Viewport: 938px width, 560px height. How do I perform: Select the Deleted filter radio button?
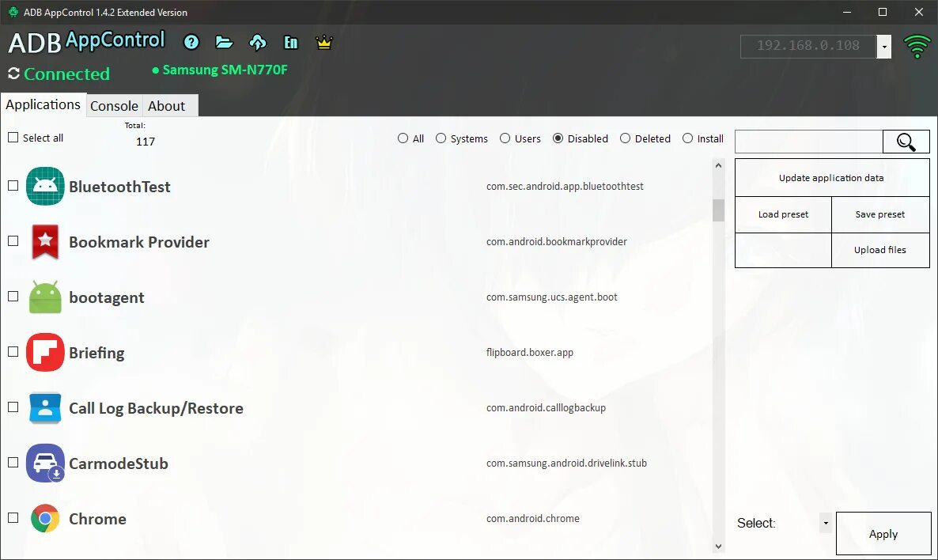pos(625,138)
